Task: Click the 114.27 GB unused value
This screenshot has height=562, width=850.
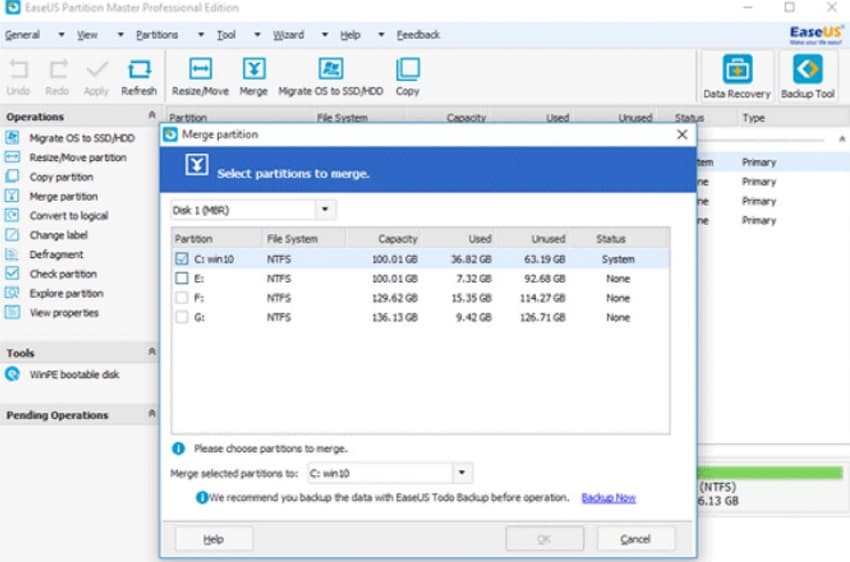Action: [x=542, y=298]
